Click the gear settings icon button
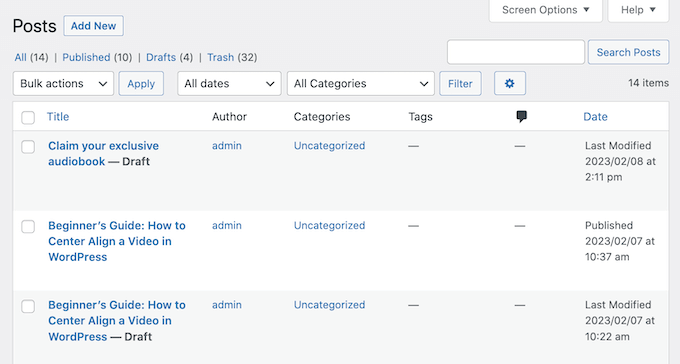This screenshot has height=364, width=680. click(510, 83)
